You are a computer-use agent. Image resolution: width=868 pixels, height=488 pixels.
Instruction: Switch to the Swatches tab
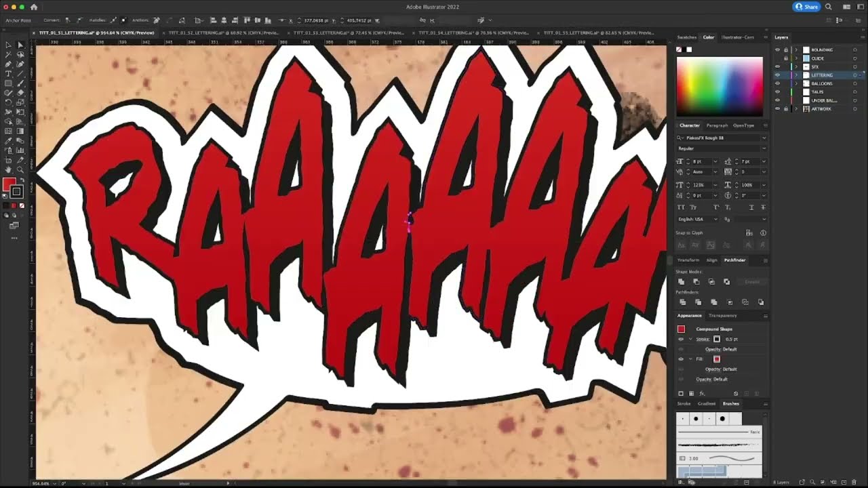[686, 37]
